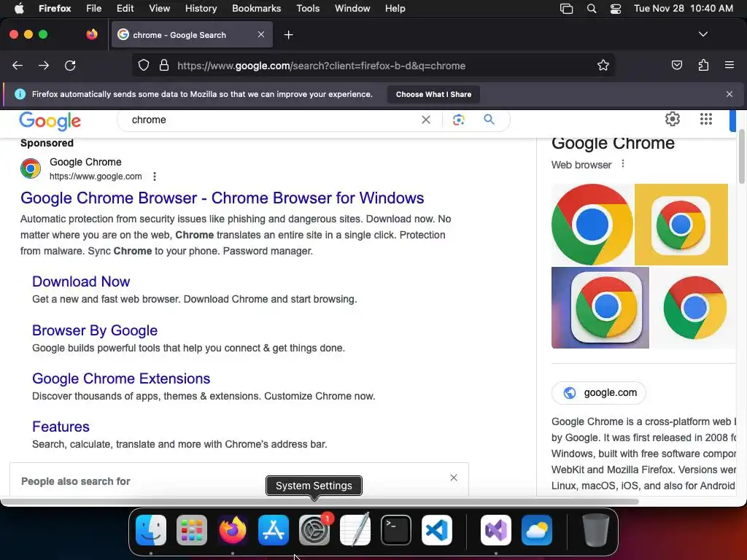Choose What I Share button
Viewport: 747px width, 560px height.
433,94
